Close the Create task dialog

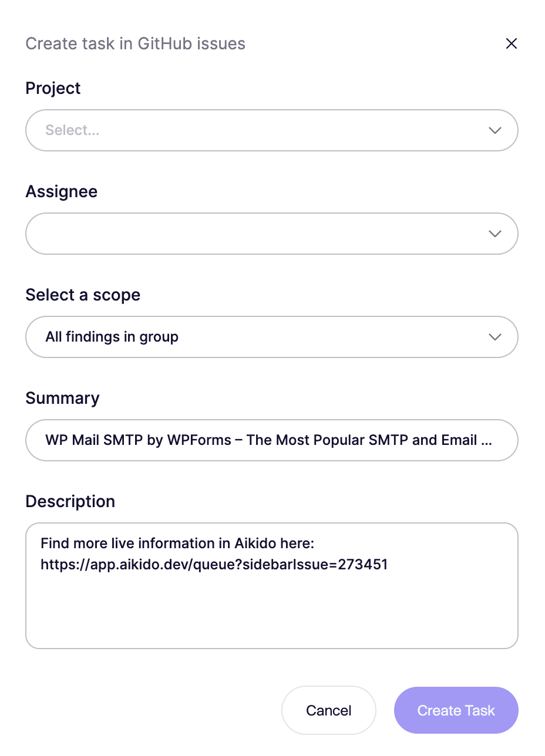(x=512, y=43)
